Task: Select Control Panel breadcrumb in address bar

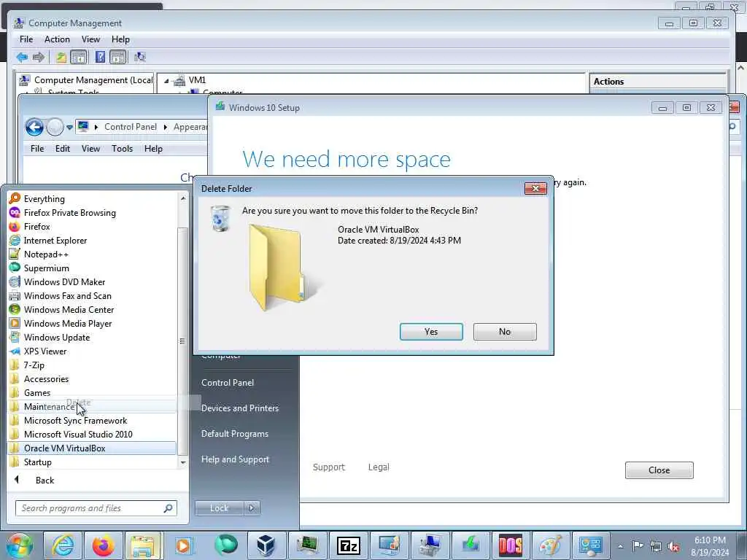Action: click(131, 127)
